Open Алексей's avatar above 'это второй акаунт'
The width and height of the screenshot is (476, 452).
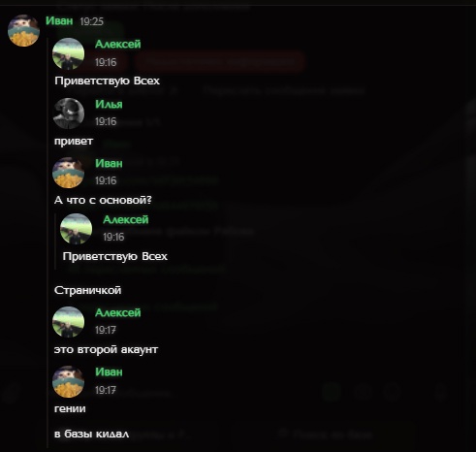(x=68, y=322)
